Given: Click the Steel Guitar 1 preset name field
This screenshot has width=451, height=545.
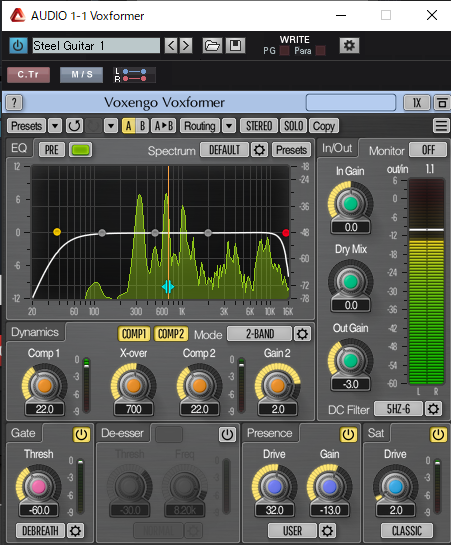Looking at the screenshot, I should pyautogui.click(x=96, y=46).
